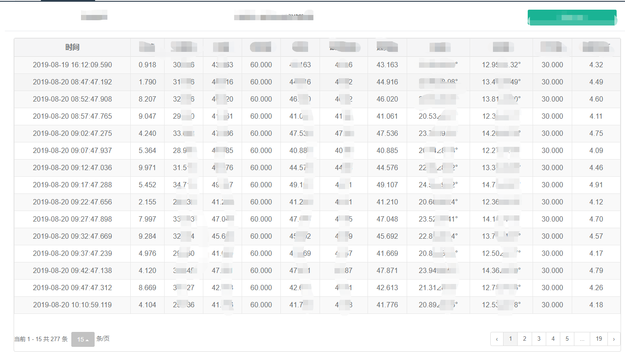This screenshot has height=364, width=625.
Task: Click the value 5.364 cell
Action: tap(147, 150)
